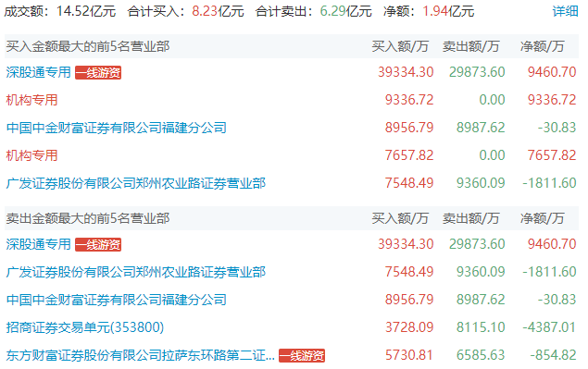Click the 7657.82 buy amount cell
Image resolution: width=588 pixels, height=369 pixels.
point(409,155)
